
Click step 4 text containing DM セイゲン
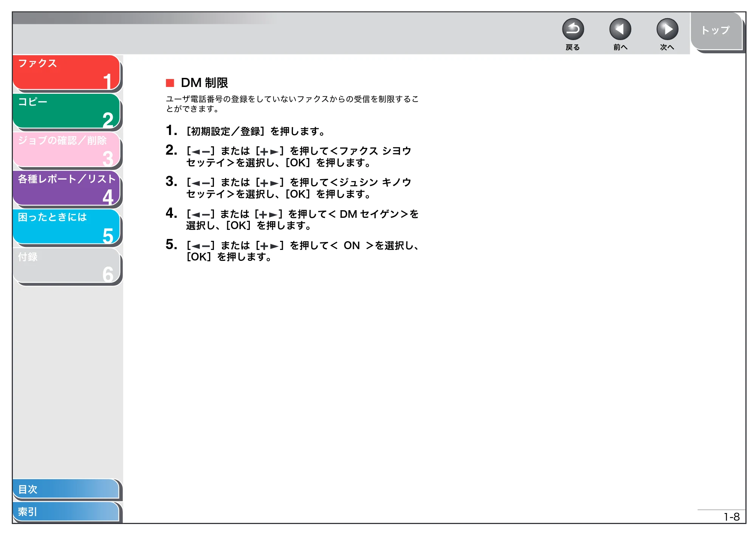(x=302, y=220)
